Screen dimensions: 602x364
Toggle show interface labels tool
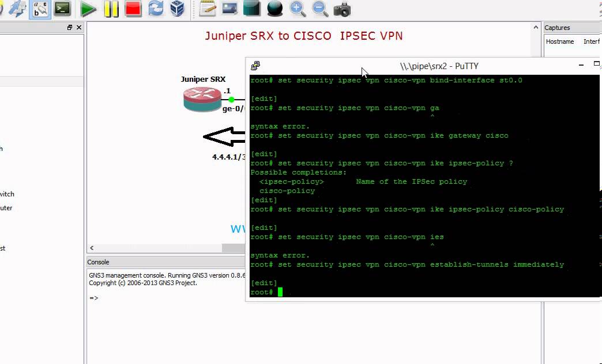[x=40, y=9]
